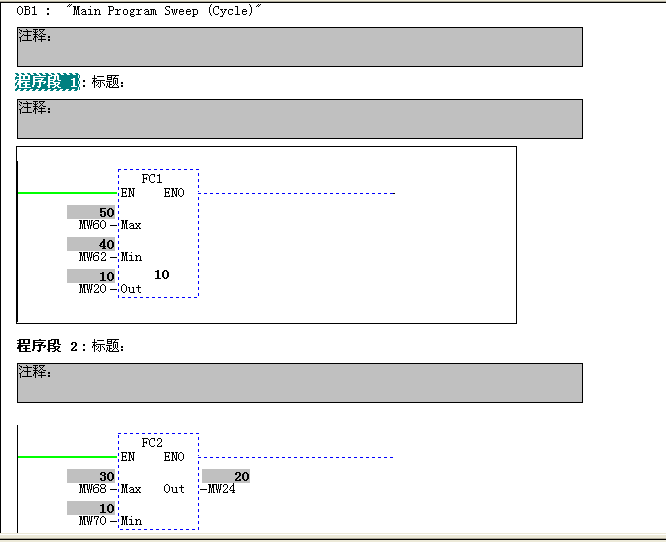Click the 程序段 2 comment box
The image size is (666, 542).
299,383
